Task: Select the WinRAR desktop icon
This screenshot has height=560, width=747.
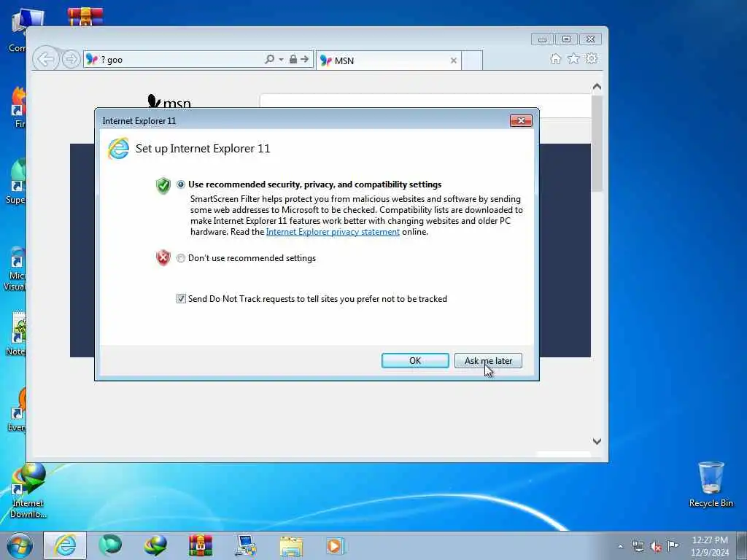Action: point(85,17)
